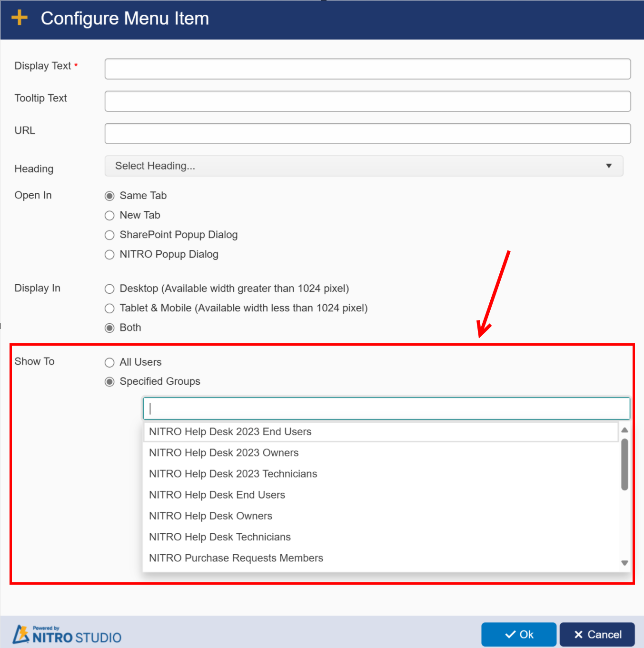Click the Cancel button
This screenshot has width=644, height=648.
(597, 634)
